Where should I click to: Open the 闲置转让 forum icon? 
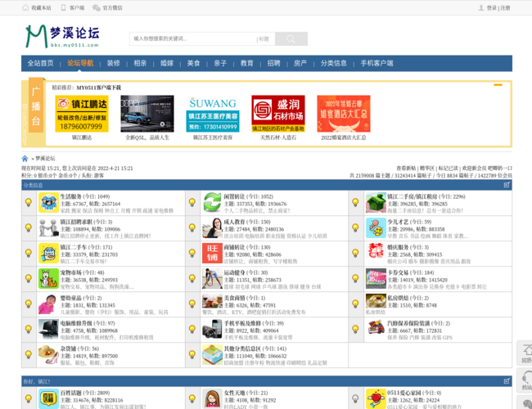click(212, 203)
